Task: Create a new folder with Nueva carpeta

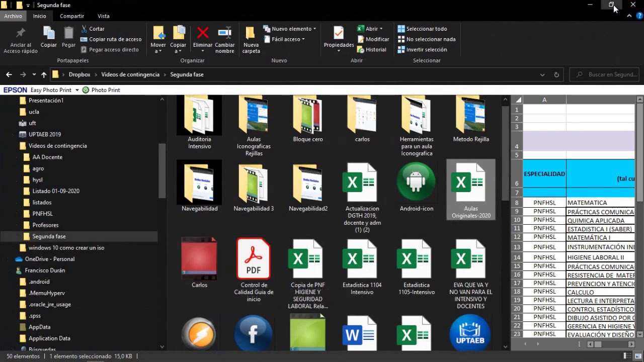Action: coord(251,39)
